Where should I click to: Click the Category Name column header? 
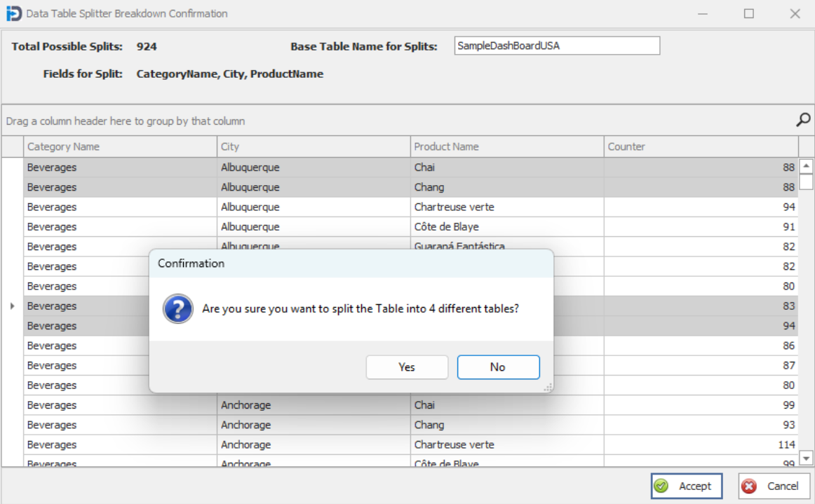point(119,147)
